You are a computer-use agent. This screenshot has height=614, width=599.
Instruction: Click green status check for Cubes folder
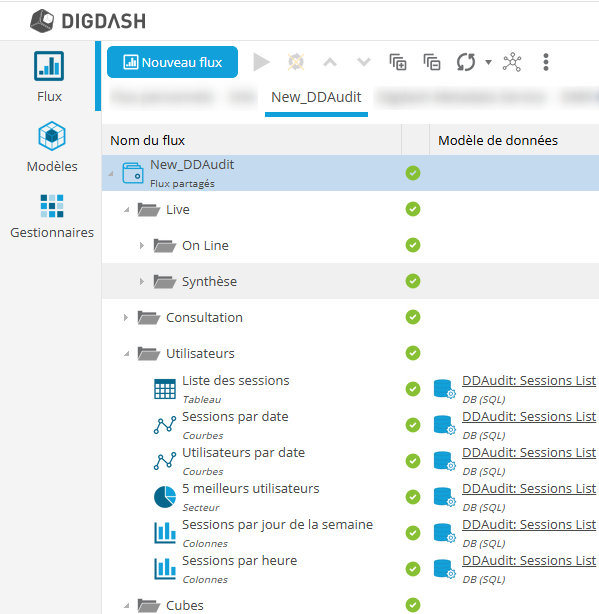[413, 605]
